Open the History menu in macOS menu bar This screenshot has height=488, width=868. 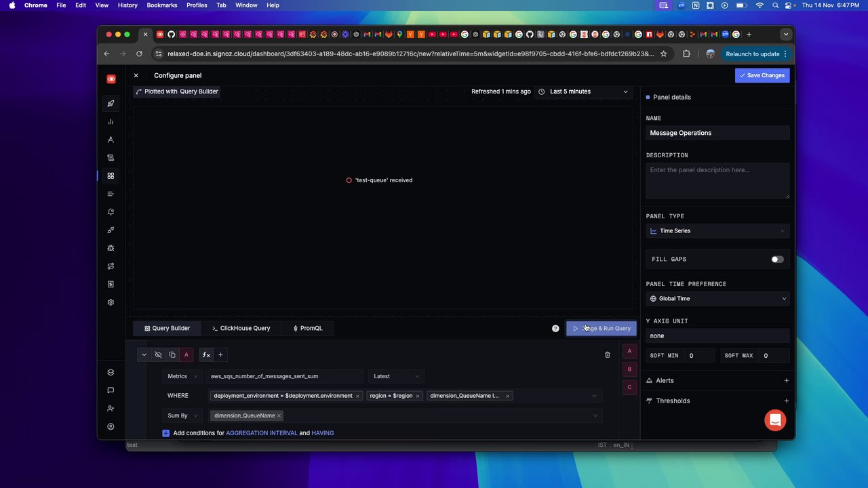tap(127, 5)
